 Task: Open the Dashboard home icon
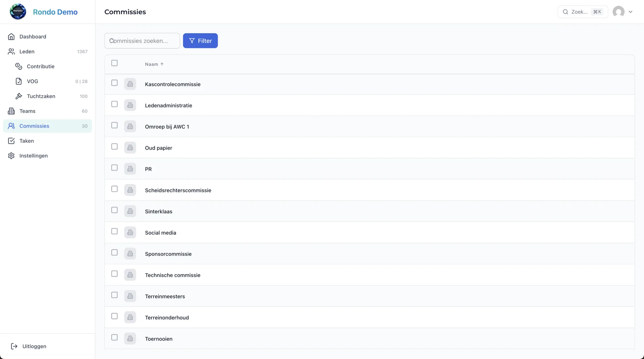coord(11,37)
